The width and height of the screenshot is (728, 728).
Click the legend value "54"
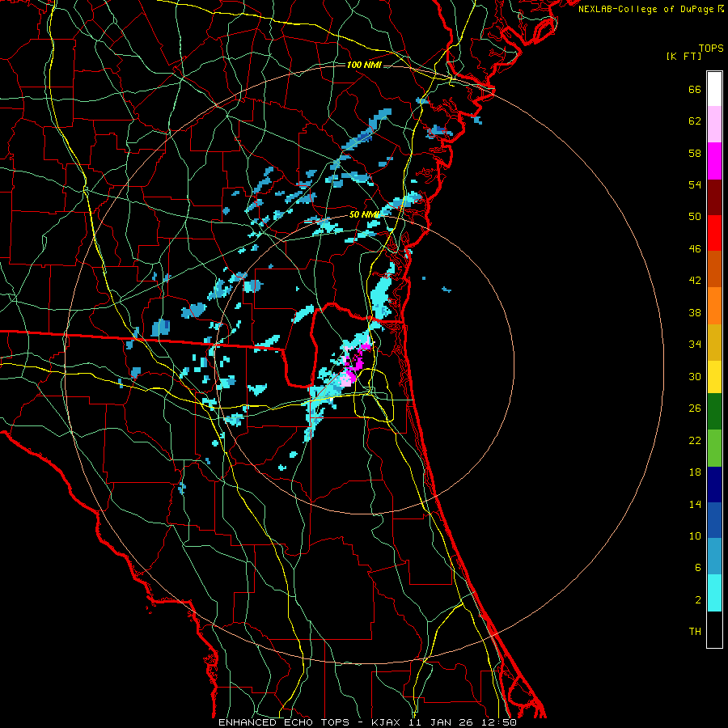point(695,184)
